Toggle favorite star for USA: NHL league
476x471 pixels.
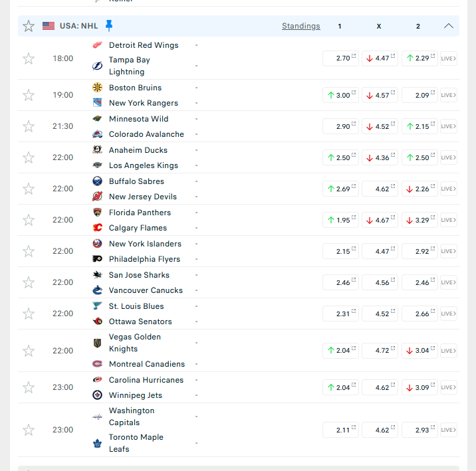click(29, 26)
